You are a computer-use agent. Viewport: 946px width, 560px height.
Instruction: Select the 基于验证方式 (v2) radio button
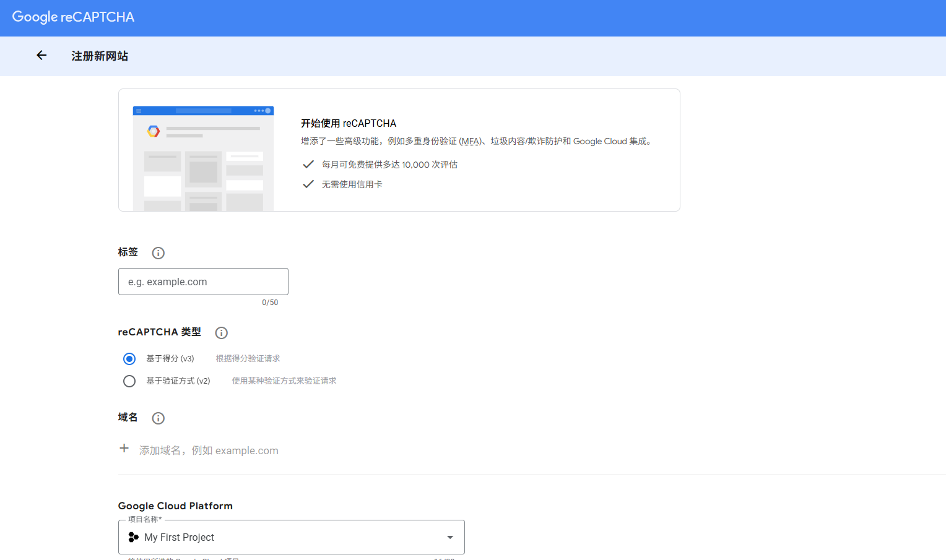[129, 381]
